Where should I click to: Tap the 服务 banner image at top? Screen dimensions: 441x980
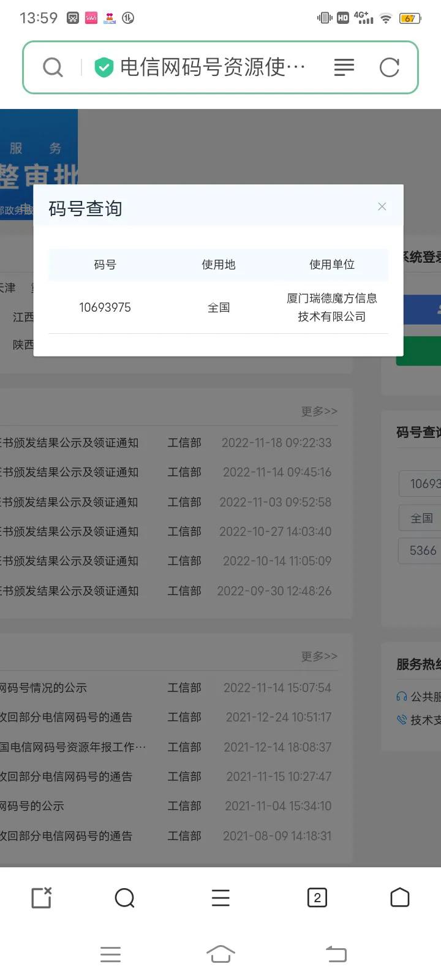click(x=39, y=164)
